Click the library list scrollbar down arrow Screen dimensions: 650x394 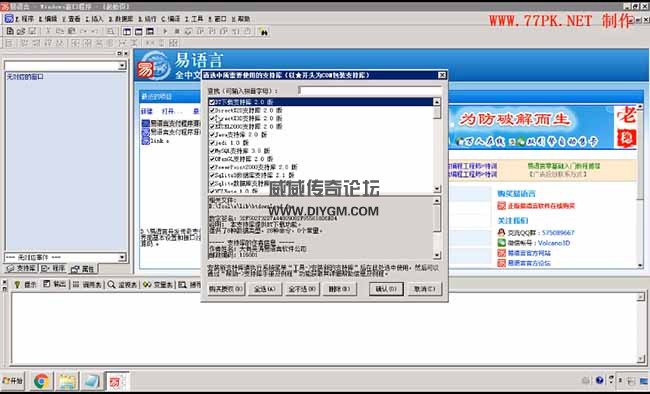[x=437, y=189]
